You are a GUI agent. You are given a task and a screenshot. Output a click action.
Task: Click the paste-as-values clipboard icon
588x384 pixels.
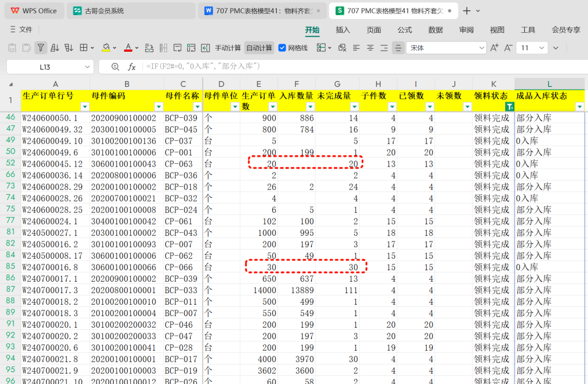(12, 48)
